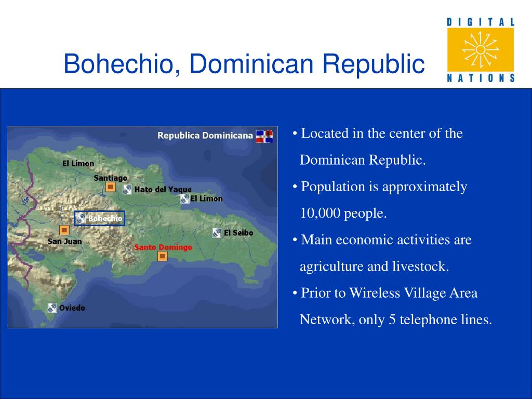Click the Dominican Republic flag icon

point(264,136)
